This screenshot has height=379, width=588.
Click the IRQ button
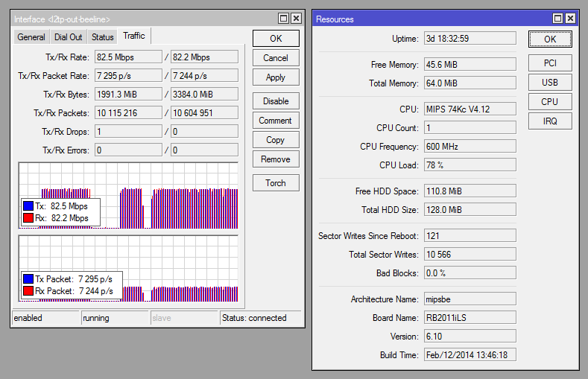[549, 121]
